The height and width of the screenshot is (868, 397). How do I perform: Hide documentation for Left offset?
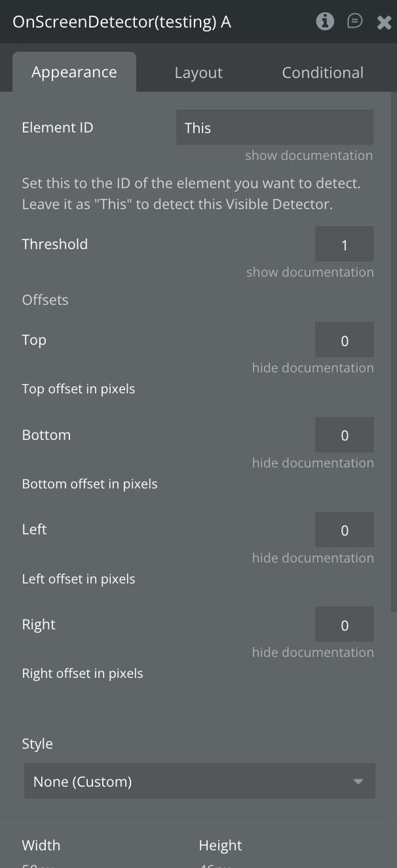pos(312,558)
